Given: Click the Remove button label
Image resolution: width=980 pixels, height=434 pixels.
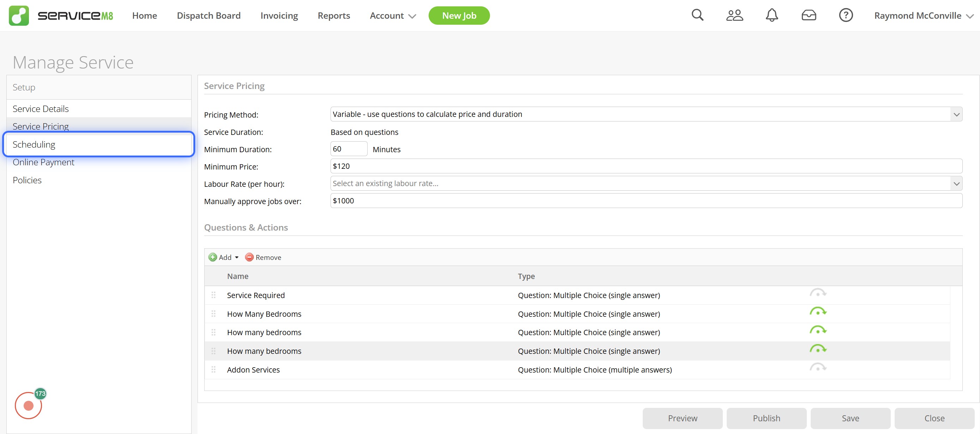Looking at the screenshot, I should (x=268, y=258).
